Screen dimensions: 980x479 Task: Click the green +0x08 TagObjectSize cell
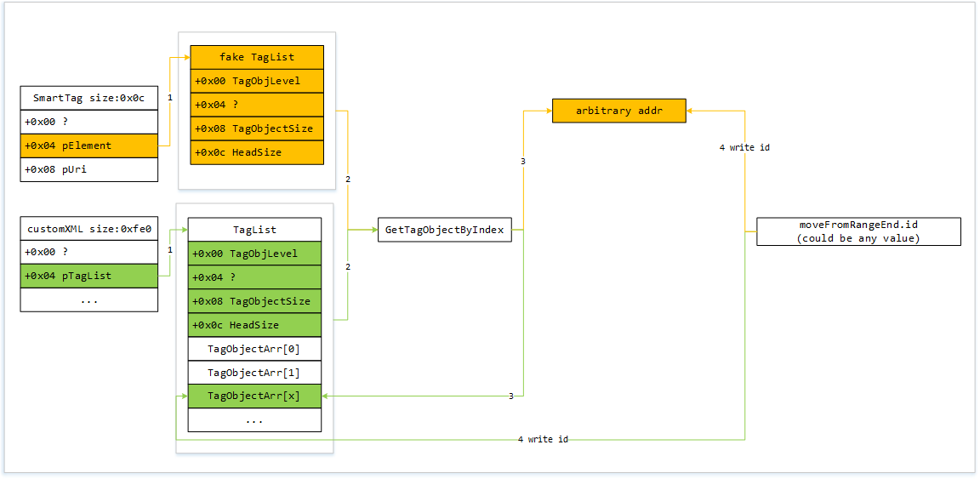[x=254, y=301]
